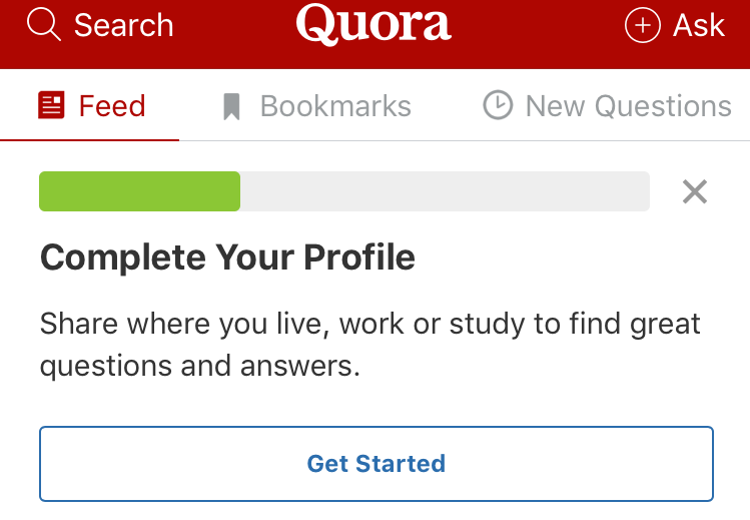Tap the magnifying glass search icon

click(45, 25)
